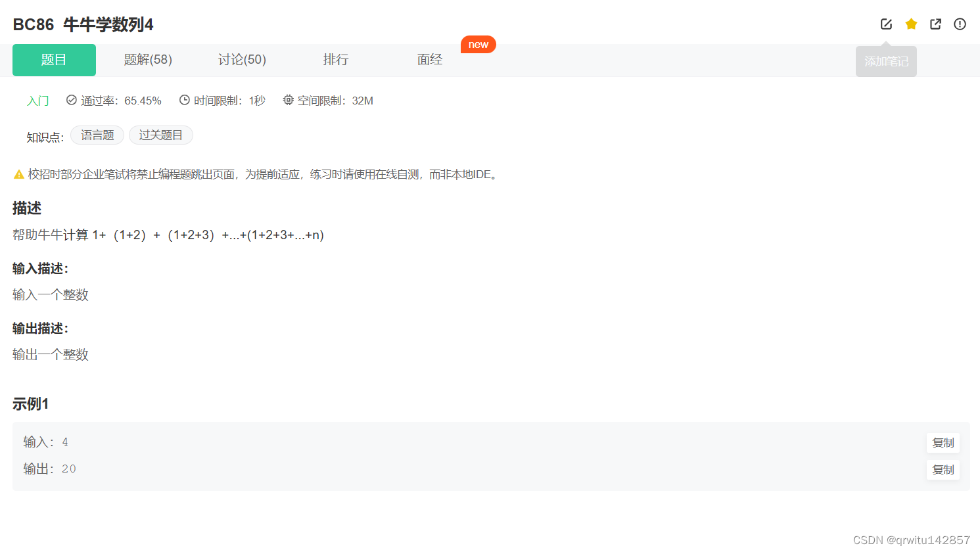Click the BC86 牛牛学数列4 title
Viewport: 980px width, 552px height.
83,25
